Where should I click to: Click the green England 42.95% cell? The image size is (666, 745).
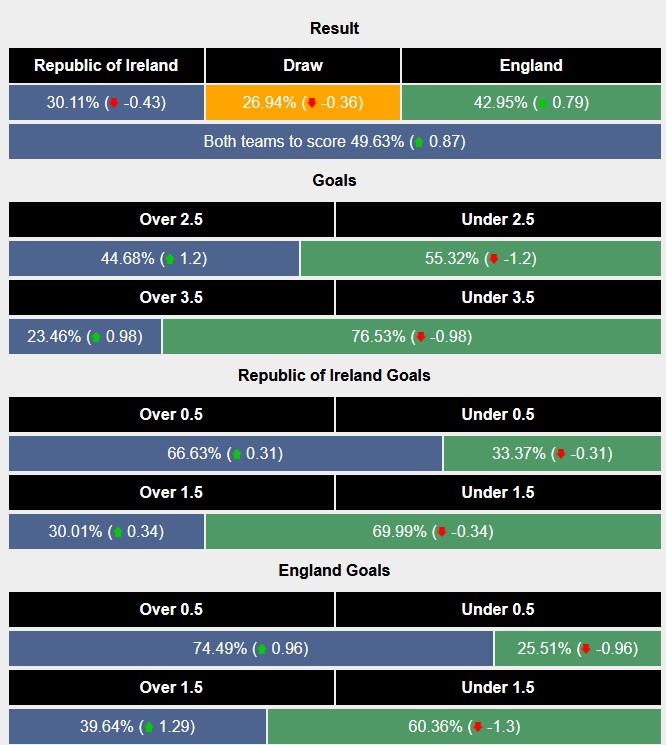pos(531,102)
